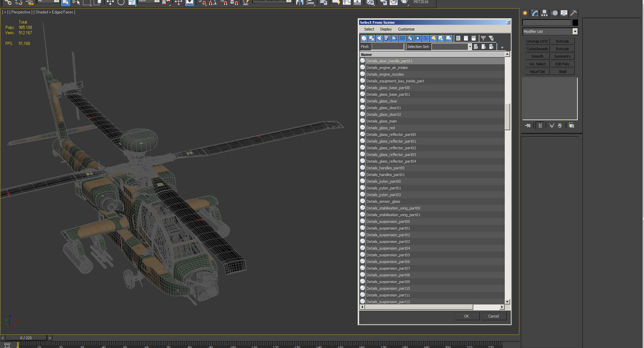Click third selection set icon after dropdown
Image resolution: width=644 pixels, height=348 pixels.
point(492,47)
